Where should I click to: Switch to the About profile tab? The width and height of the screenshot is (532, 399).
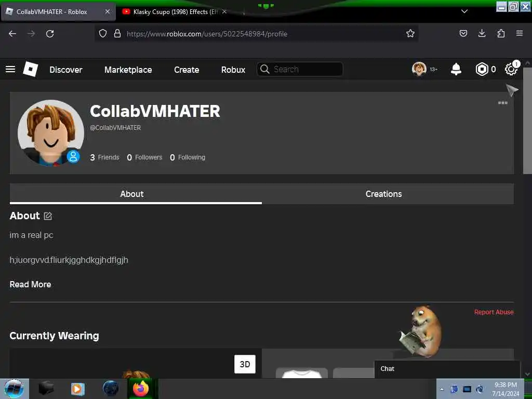click(x=136, y=194)
